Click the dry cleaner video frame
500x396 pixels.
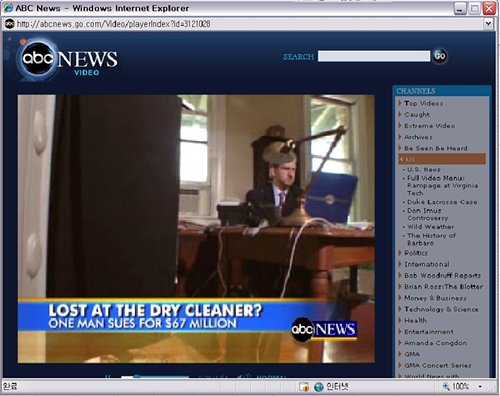[196, 229]
